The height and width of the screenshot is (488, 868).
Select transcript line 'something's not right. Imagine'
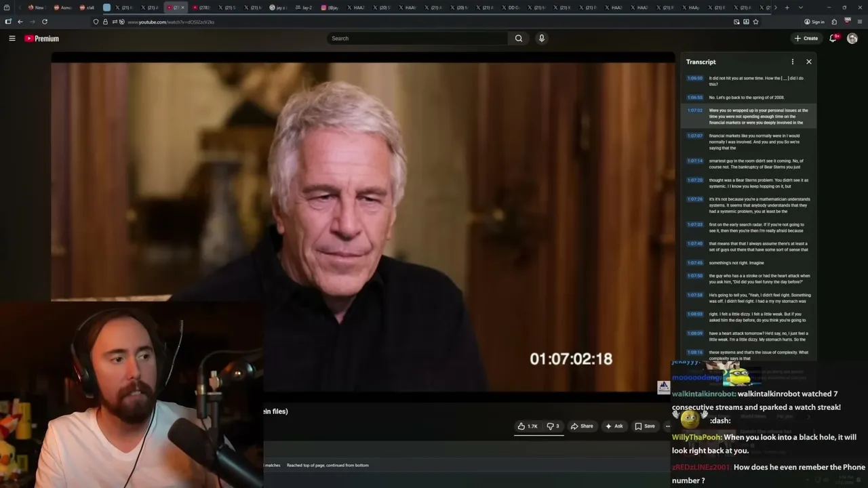749,263
